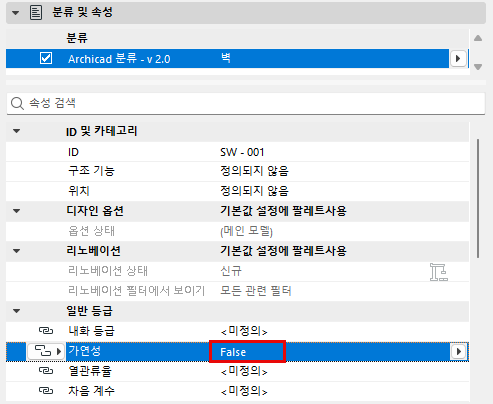Select the ID value SW - 001
The width and height of the screenshot is (493, 404).
click(242, 152)
